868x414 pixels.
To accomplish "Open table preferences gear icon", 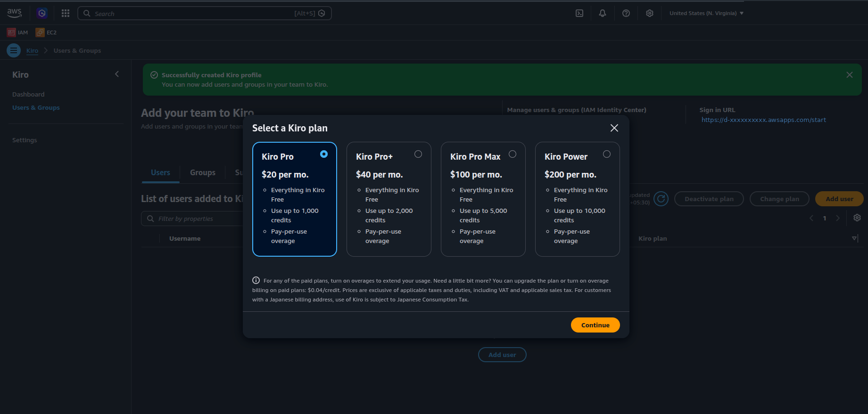I will tap(857, 218).
